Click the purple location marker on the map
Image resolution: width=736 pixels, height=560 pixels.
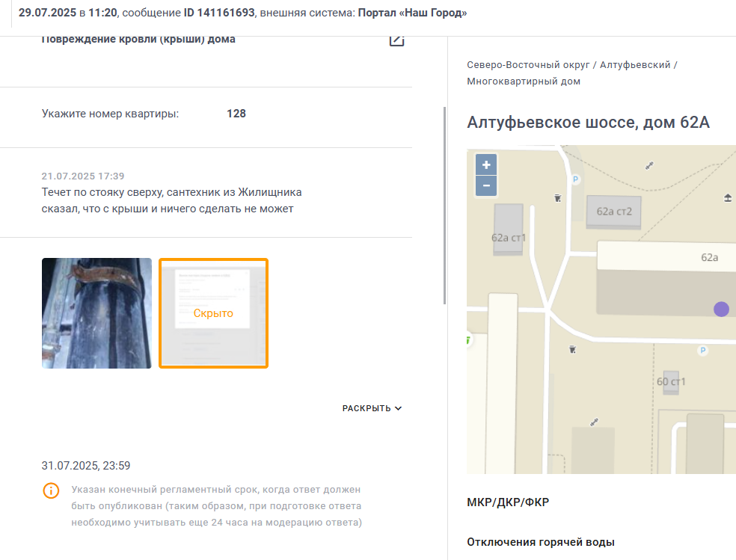[722, 309]
